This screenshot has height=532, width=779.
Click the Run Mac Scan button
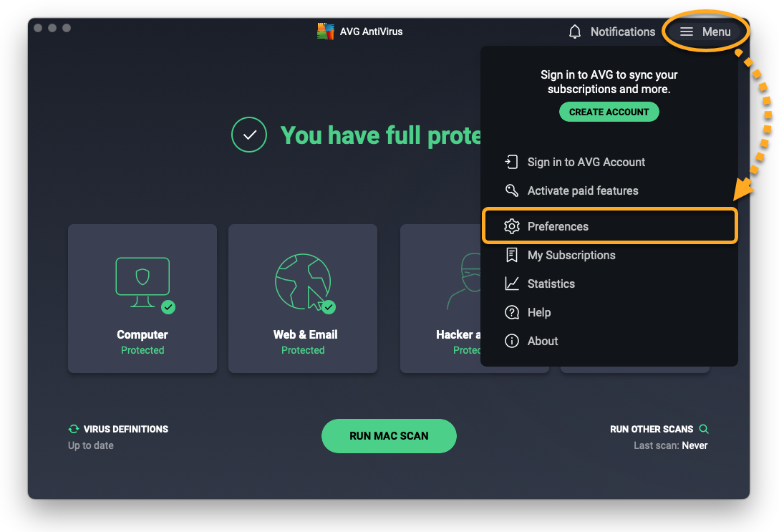tap(389, 436)
